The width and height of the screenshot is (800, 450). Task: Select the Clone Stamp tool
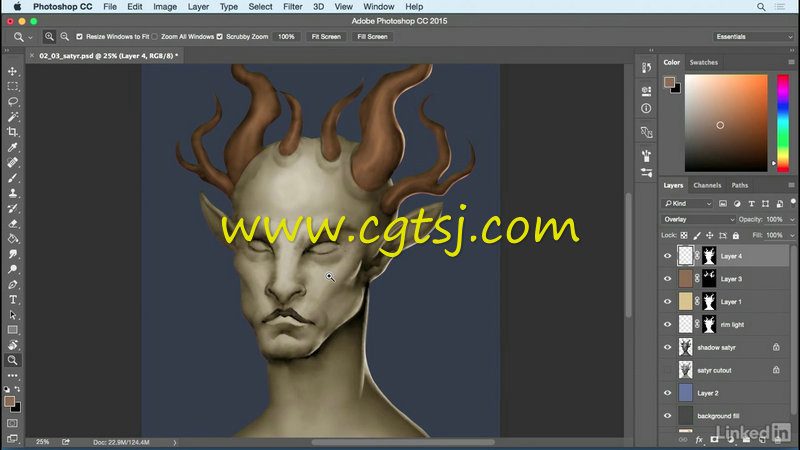(x=13, y=193)
